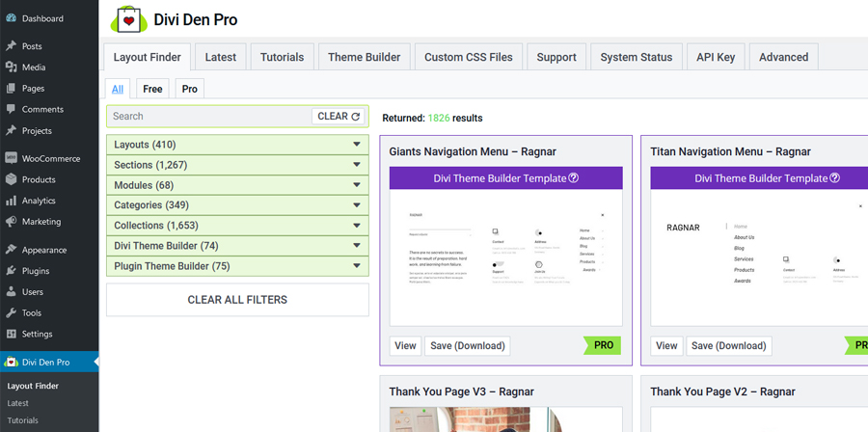
Task: Click the Posts pin icon
Action: click(x=11, y=46)
